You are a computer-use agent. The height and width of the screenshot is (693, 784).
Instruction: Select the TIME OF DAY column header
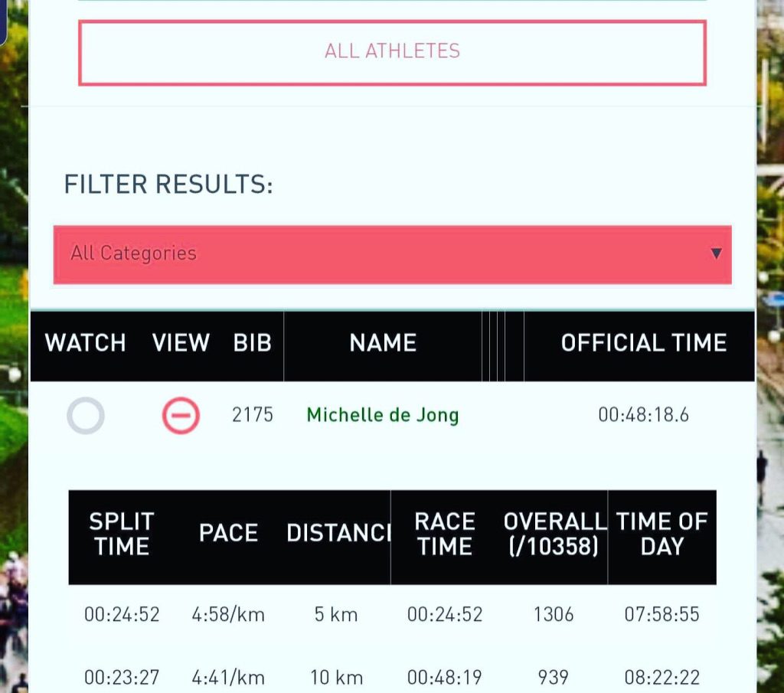click(662, 534)
